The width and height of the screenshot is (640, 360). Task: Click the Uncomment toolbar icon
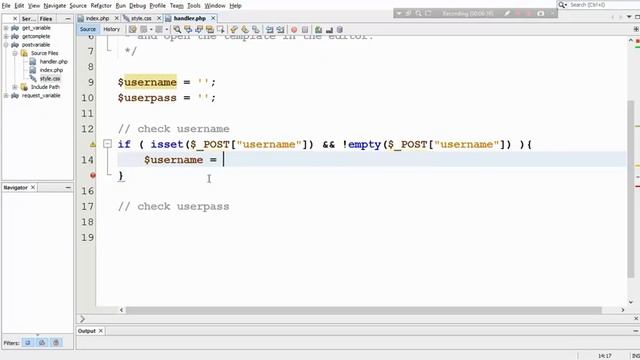pyautogui.click(x=329, y=29)
